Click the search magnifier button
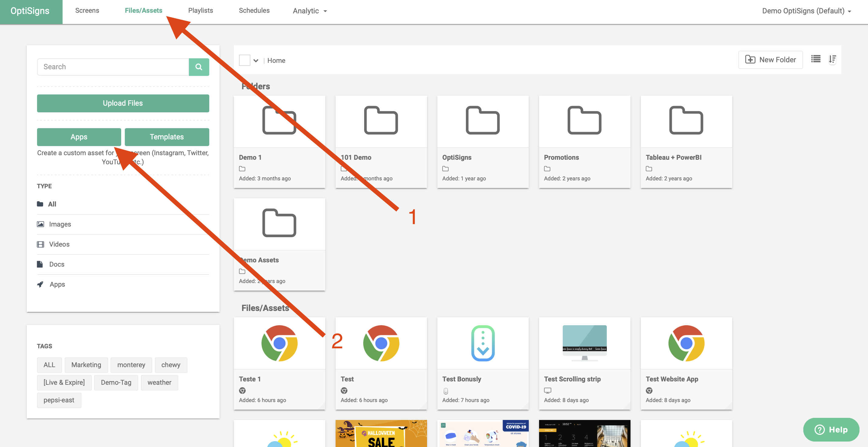The image size is (868, 447). click(x=198, y=67)
